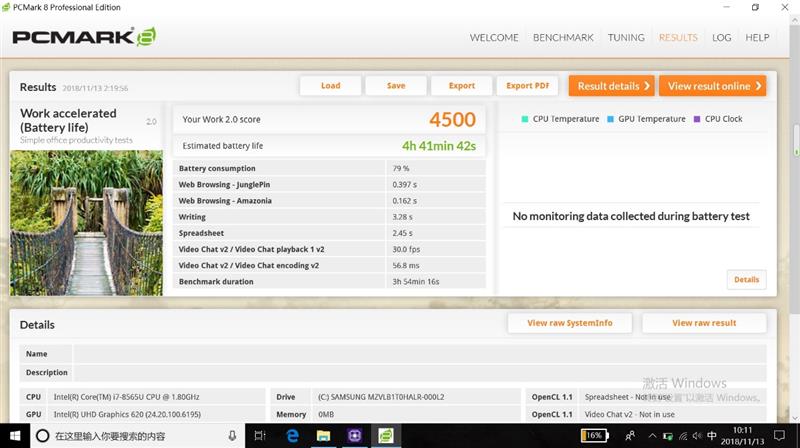Click the Intel UHD Graphics 620 entry

pos(127,414)
